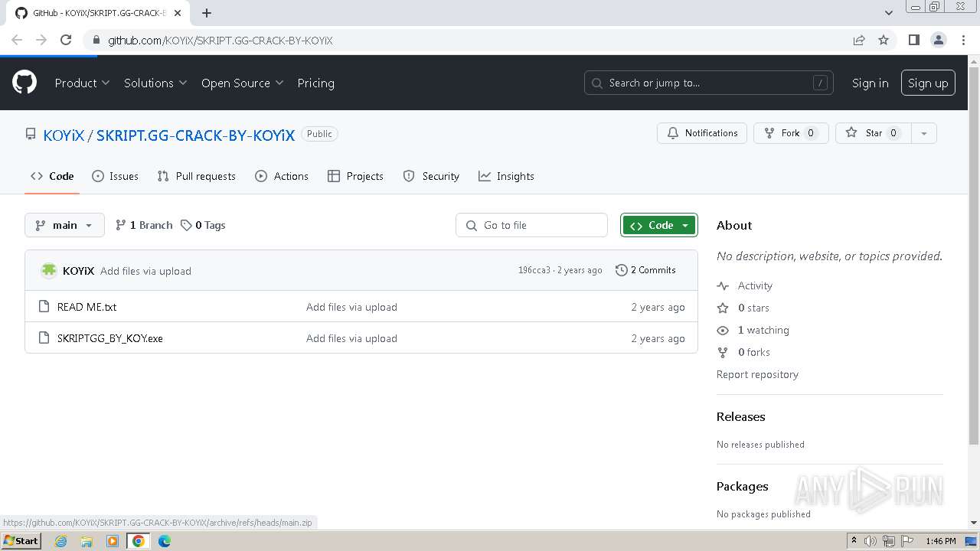View the 1 Branch link
This screenshot has height=551, width=980.
(x=144, y=225)
